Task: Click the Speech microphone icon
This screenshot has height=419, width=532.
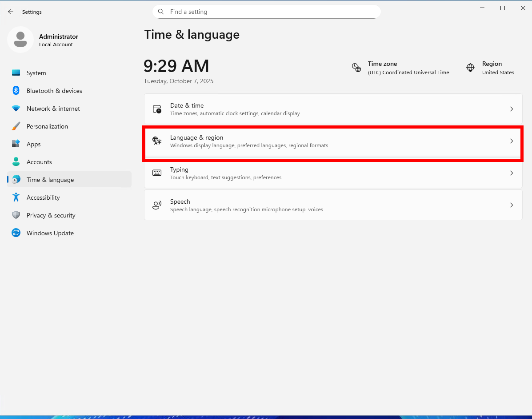Action: tap(157, 205)
